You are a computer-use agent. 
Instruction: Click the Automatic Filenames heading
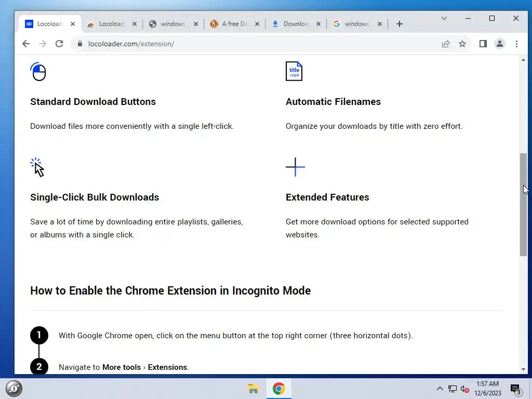[333, 102]
